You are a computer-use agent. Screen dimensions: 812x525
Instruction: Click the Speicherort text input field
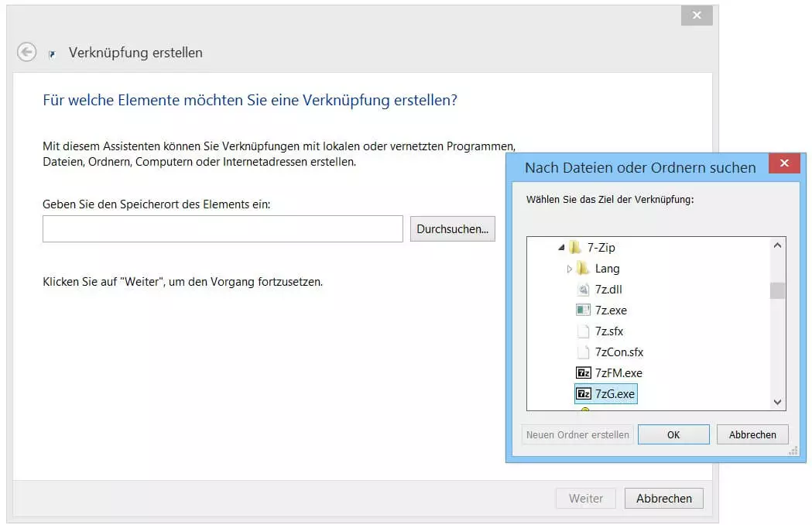coord(223,229)
